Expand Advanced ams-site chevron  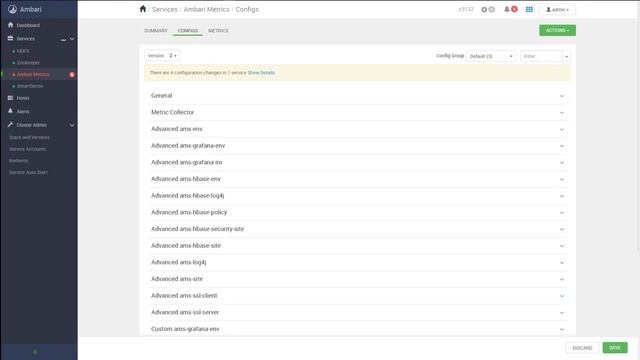[562, 279]
